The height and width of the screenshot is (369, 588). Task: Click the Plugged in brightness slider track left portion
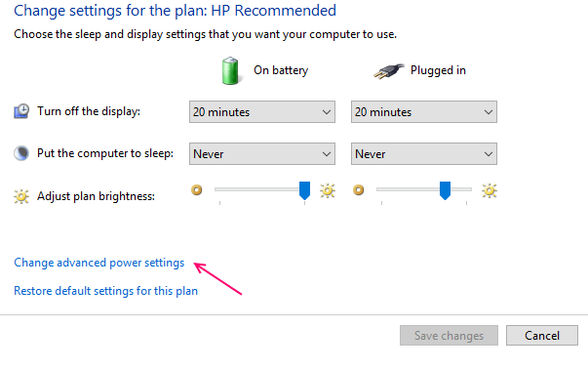tap(408, 189)
